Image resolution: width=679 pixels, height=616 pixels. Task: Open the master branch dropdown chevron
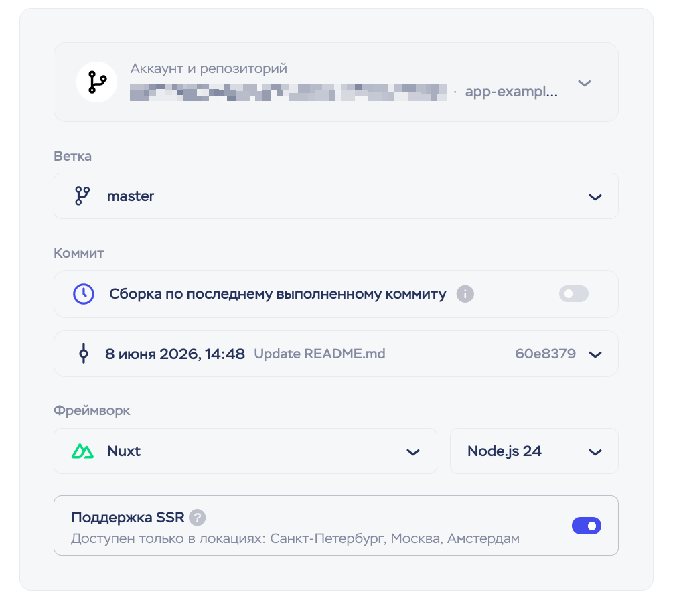(x=595, y=198)
